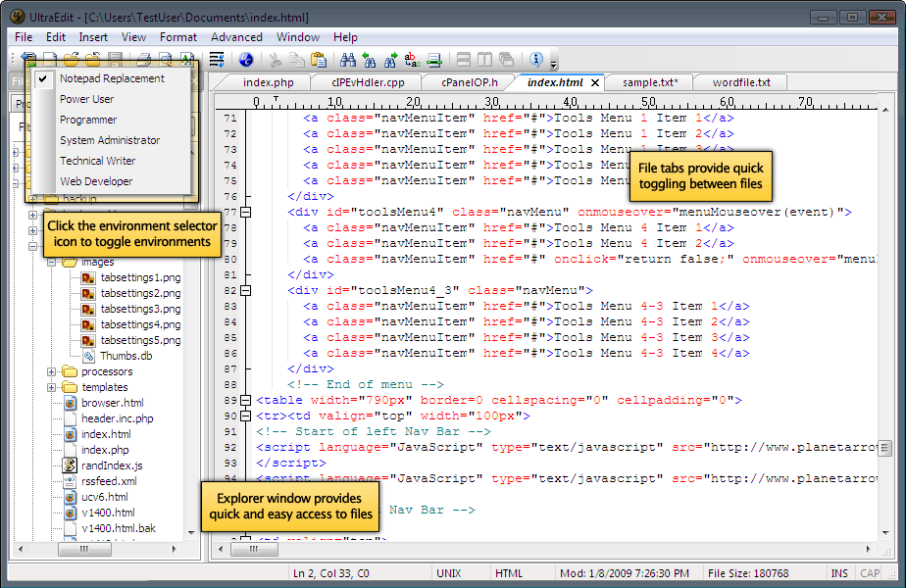Toggle the Notepad Replacement environment checkmark
906x588 pixels.
coord(43,78)
